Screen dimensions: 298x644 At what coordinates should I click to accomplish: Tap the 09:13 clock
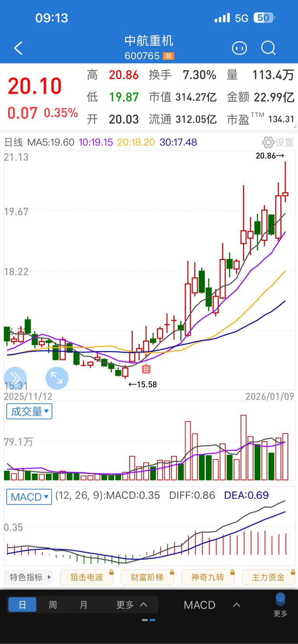coord(52,18)
